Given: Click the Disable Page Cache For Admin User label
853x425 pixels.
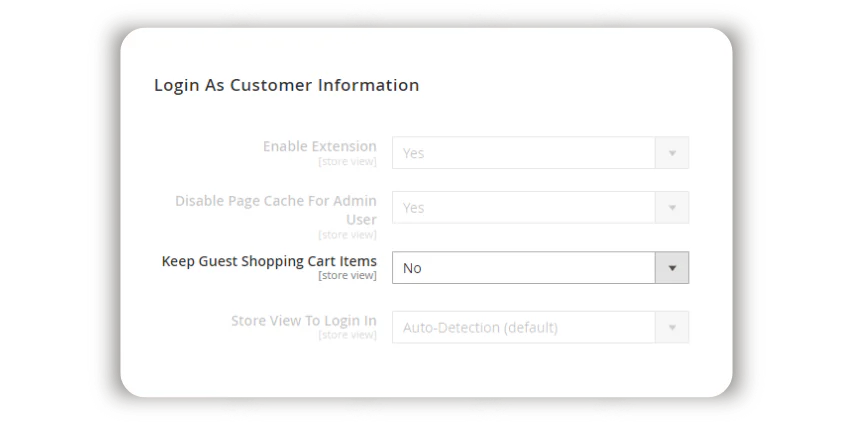Looking at the screenshot, I should tap(276, 209).
